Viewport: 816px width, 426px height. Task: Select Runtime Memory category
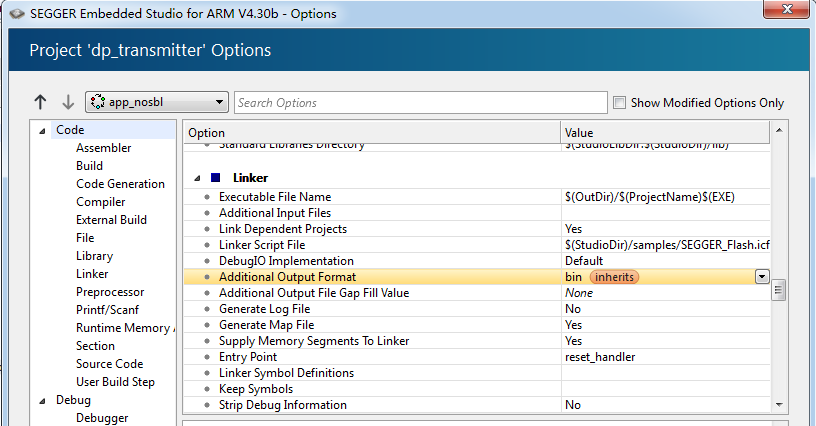click(x=125, y=328)
